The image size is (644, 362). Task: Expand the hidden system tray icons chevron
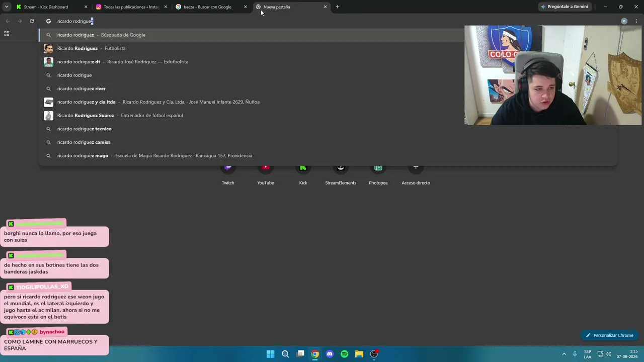click(564, 354)
